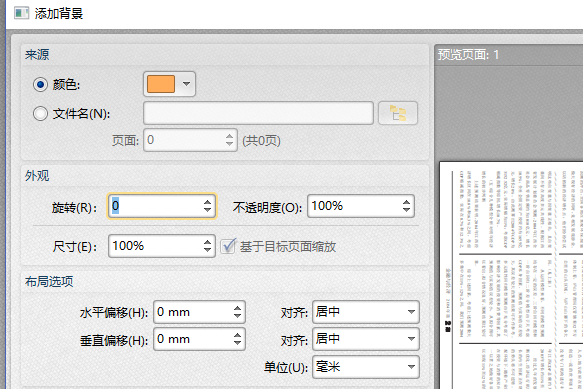
Task: Click the 尺寸(E) stepper arrows
Action: click(207, 246)
